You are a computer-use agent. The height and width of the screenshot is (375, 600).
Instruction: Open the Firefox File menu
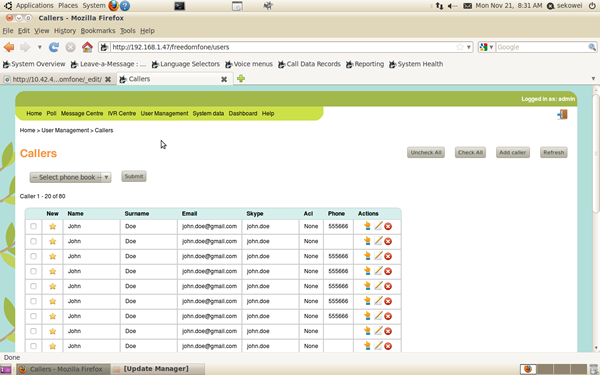pyautogui.click(x=8, y=31)
